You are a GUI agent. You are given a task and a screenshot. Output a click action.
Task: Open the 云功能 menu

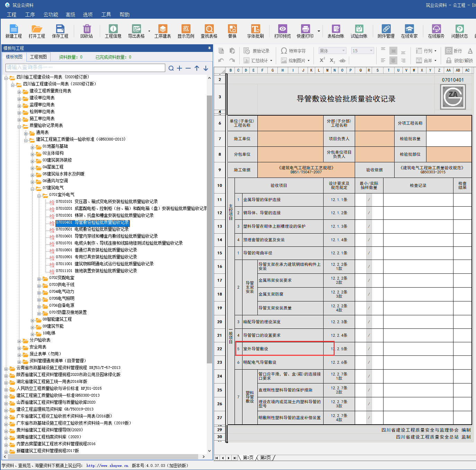[51, 15]
